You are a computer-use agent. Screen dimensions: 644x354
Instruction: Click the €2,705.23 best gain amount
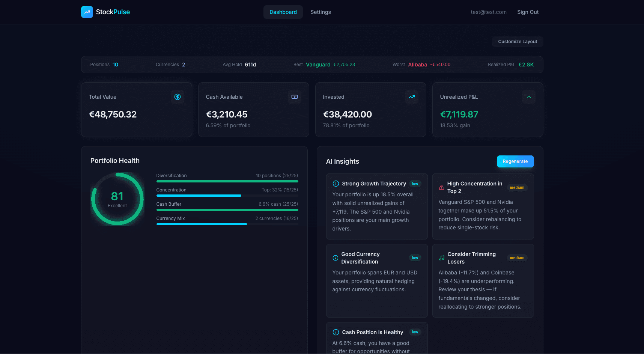(344, 65)
